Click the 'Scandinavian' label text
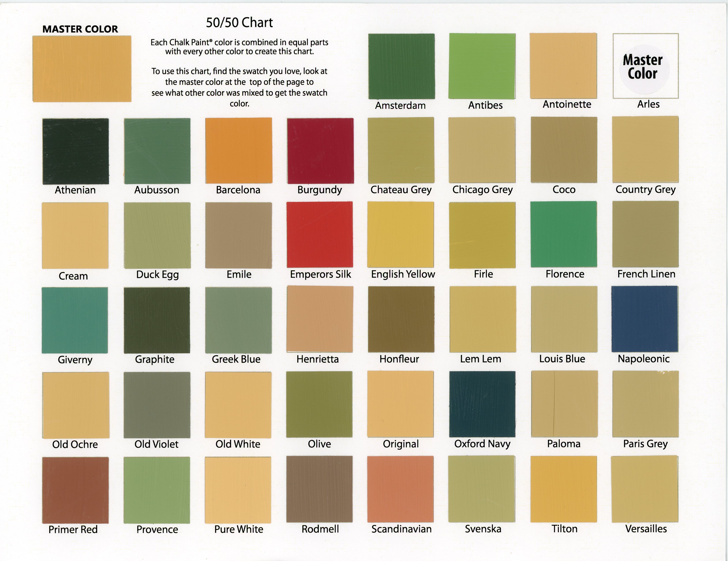Viewport: 728px width, 561px height. pyautogui.click(x=402, y=529)
